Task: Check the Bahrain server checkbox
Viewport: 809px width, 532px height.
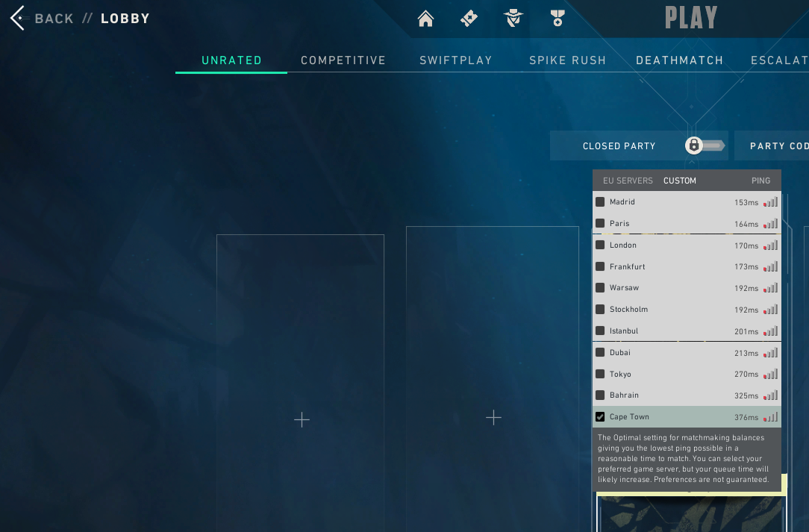Action: (x=600, y=395)
